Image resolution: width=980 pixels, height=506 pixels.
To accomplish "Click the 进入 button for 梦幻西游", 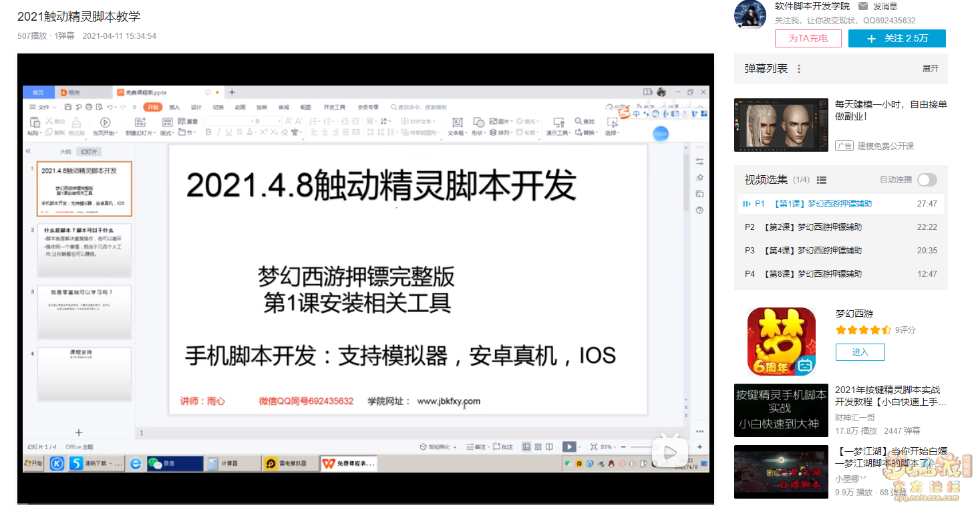I will pos(860,352).
